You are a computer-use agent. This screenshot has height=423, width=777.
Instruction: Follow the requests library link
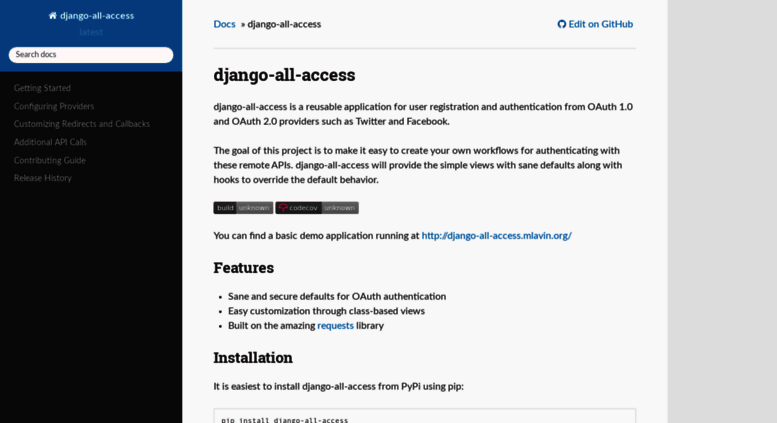point(335,326)
